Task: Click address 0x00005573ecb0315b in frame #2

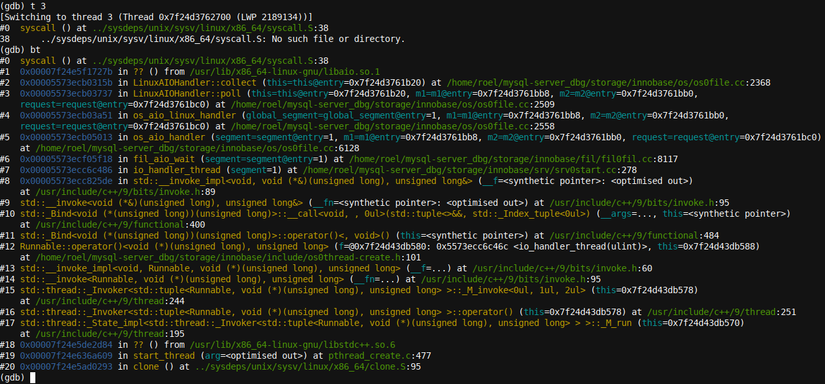Action: coord(66,82)
